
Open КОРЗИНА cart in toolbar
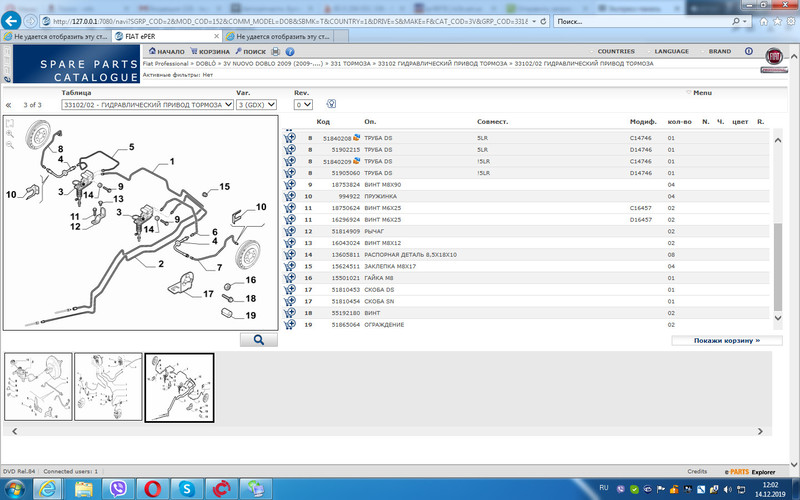[210, 52]
